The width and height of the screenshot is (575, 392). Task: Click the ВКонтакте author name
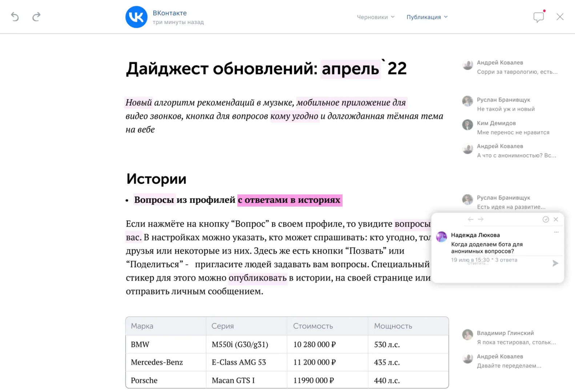170,13
